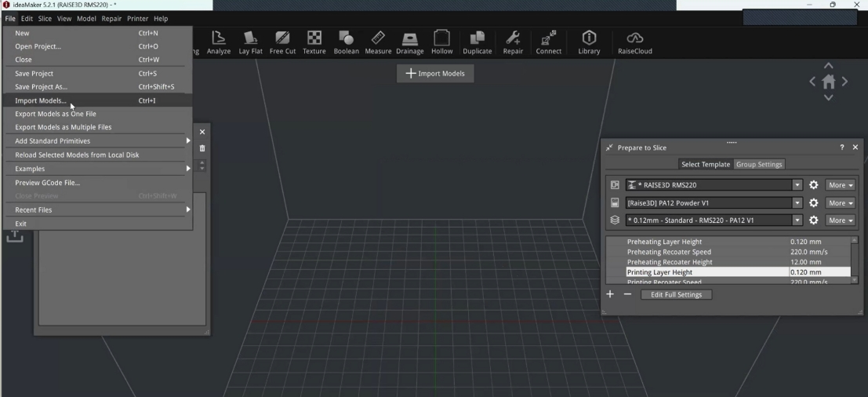Select the Printing Layer Height value field

(x=819, y=272)
